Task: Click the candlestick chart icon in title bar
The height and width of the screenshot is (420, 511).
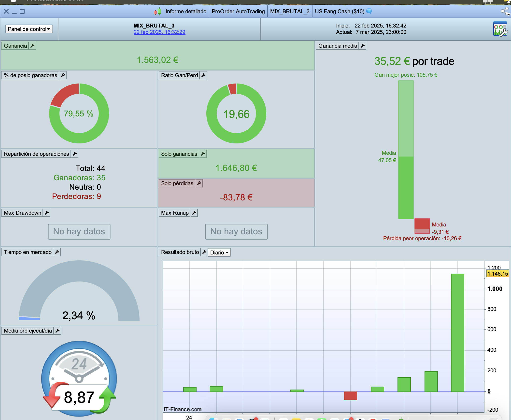Action: [x=157, y=11]
